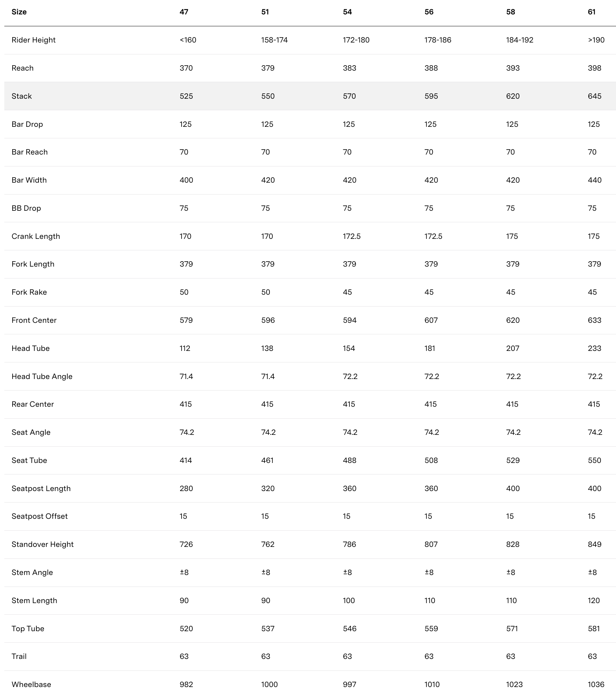Select the size 47 column header
The height and width of the screenshot is (691, 616).
coord(184,12)
